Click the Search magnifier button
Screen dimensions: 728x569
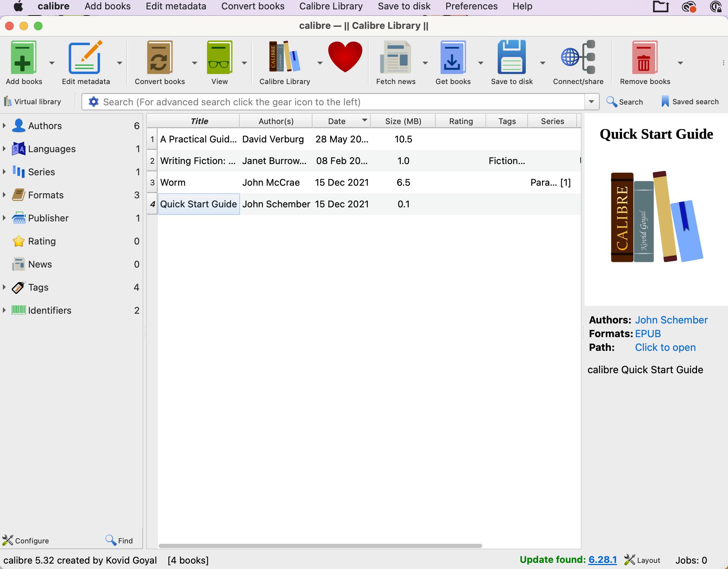[625, 102]
